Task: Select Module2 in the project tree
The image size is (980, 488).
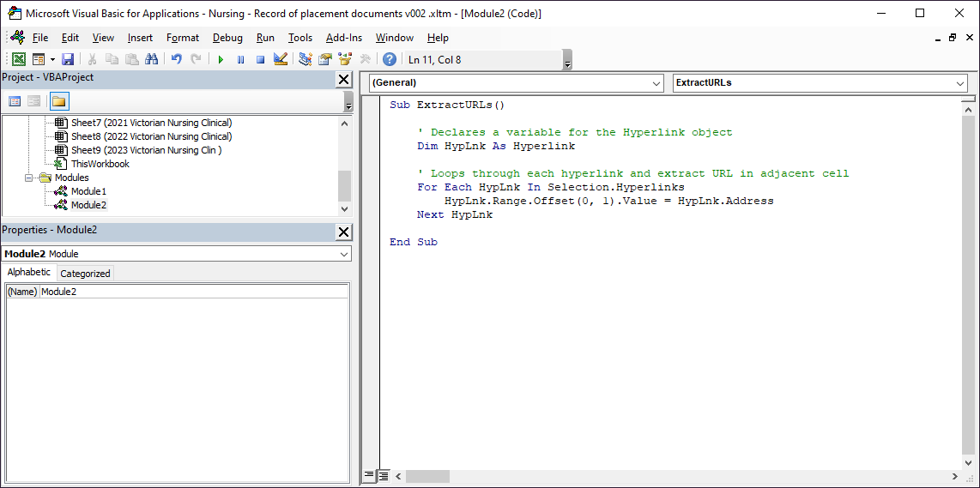Action: pyautogui.click(x=88, y=205)
